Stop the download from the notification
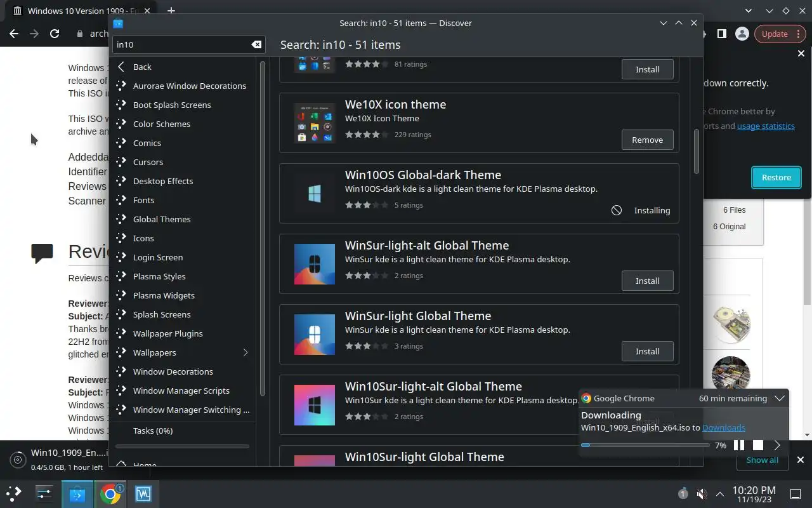The height and width of the screenshot is (508, 812). pos(758,445)
